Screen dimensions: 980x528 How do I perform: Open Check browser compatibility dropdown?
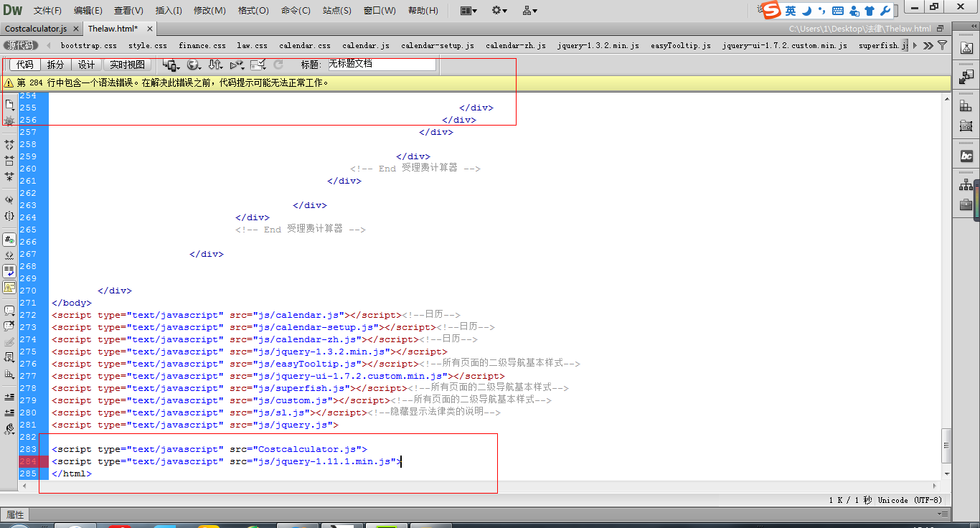point(259,65)
